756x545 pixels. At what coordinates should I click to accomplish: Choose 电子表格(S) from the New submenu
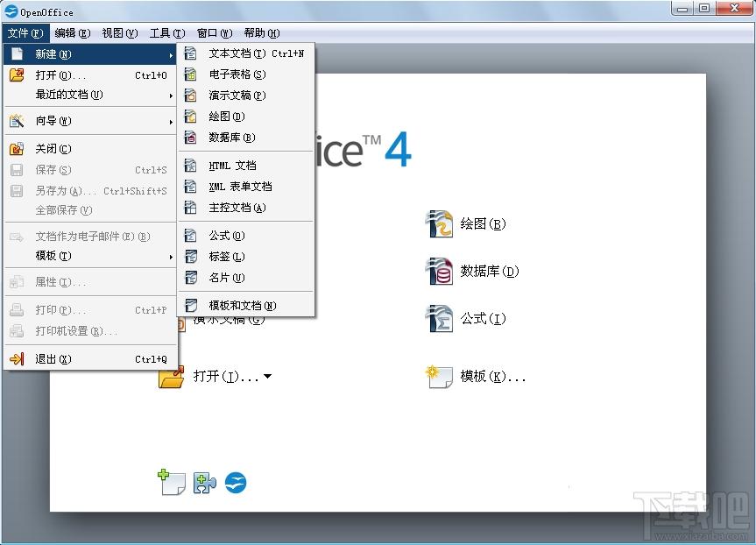pos(246,74)
